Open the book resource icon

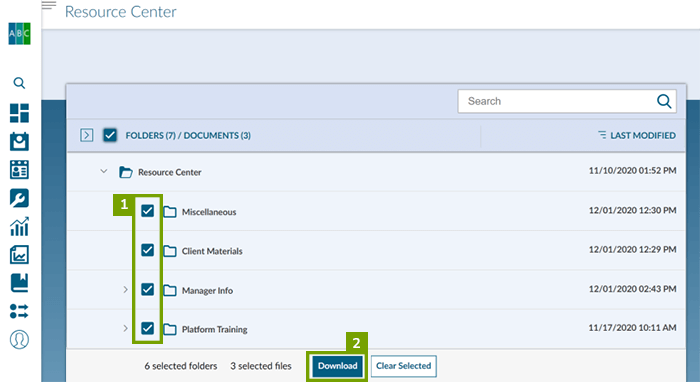pyautogui.click(x=19, y=283)
